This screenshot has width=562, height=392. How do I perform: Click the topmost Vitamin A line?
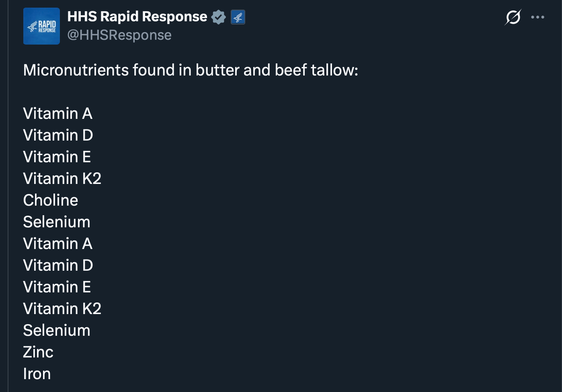(57, 113)
